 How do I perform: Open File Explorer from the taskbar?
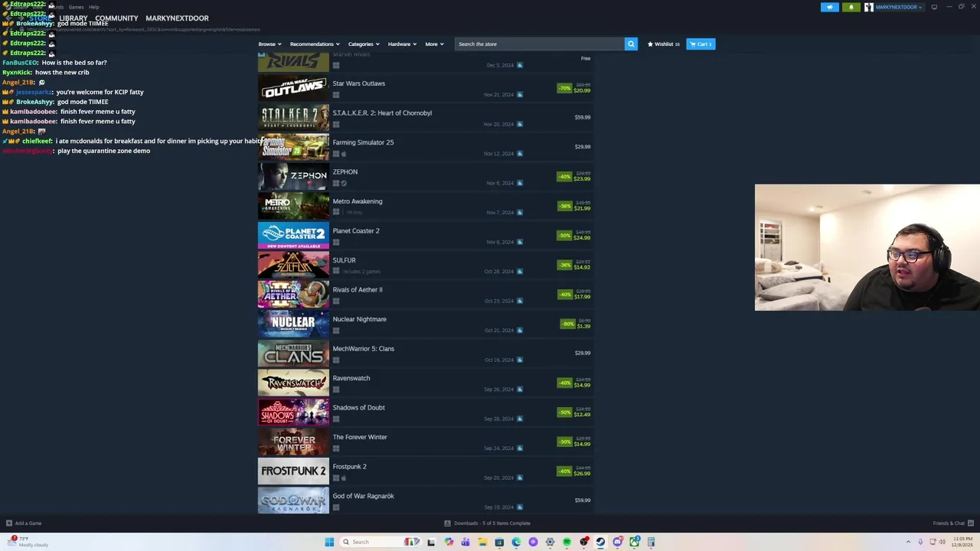pyautogui.click(x=482, y=542)
